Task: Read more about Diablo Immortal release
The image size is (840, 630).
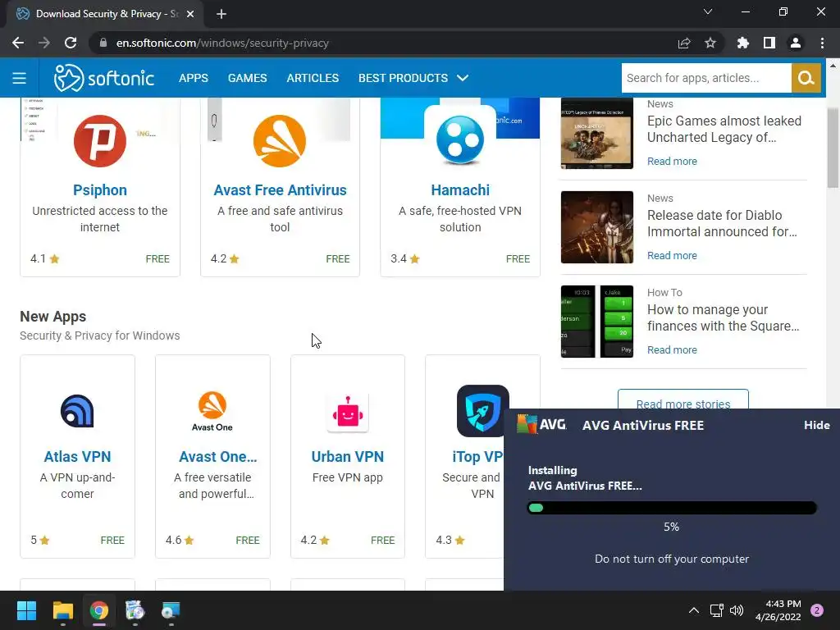Action: click(672, 256)
